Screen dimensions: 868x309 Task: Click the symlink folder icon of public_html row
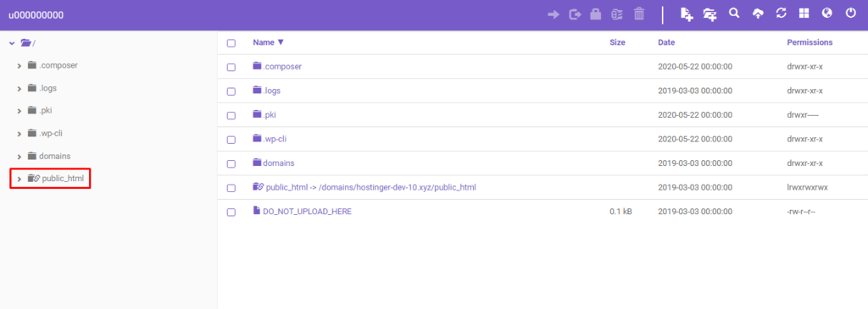pos(258,187)
